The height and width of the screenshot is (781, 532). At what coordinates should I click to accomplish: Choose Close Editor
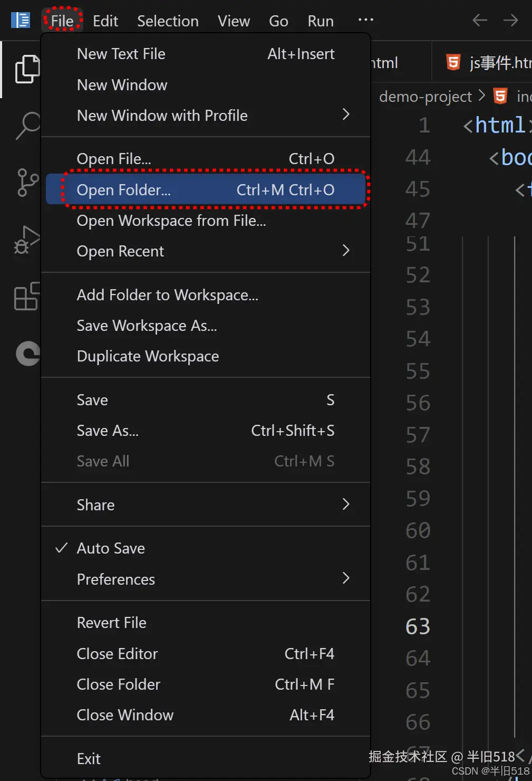[206, 654]
